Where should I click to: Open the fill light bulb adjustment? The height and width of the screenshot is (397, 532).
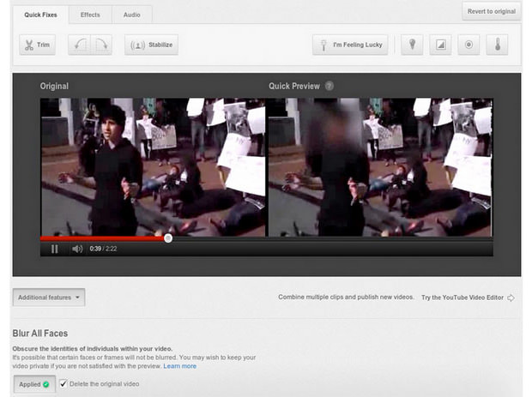[x=412, y=45]
